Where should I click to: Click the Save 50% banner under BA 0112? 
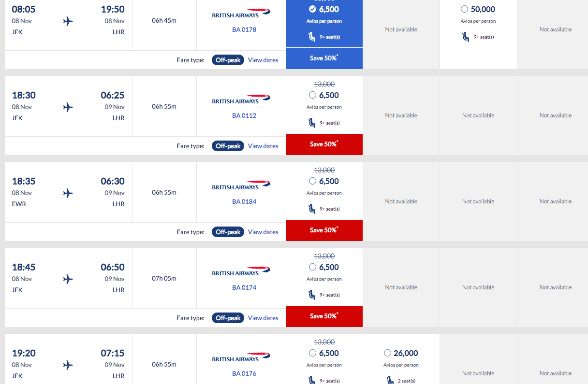324,144
